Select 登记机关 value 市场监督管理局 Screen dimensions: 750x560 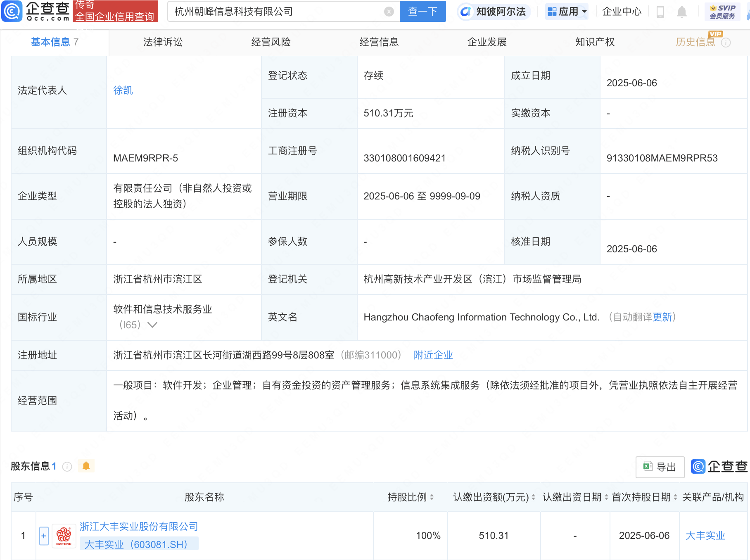(547, 279)
